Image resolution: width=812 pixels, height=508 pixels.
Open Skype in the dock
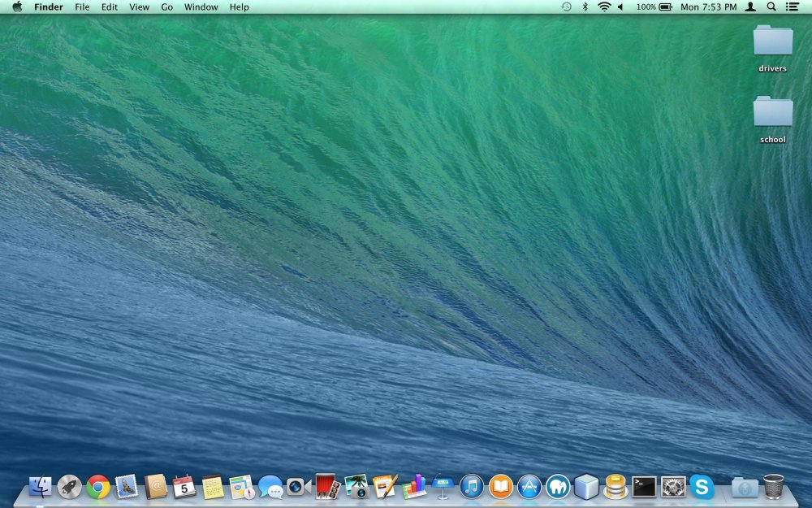click(702, 487)
